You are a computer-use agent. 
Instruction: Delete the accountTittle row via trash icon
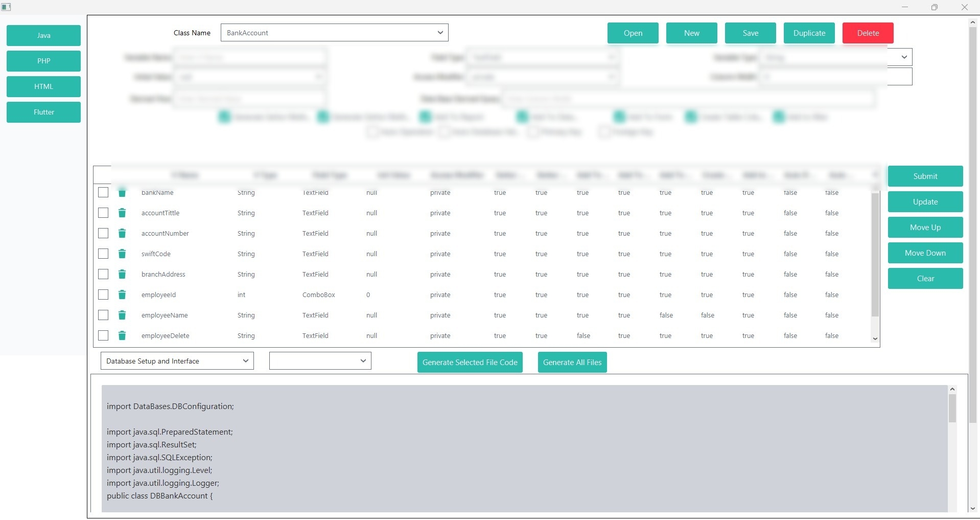tap(122, 213)
